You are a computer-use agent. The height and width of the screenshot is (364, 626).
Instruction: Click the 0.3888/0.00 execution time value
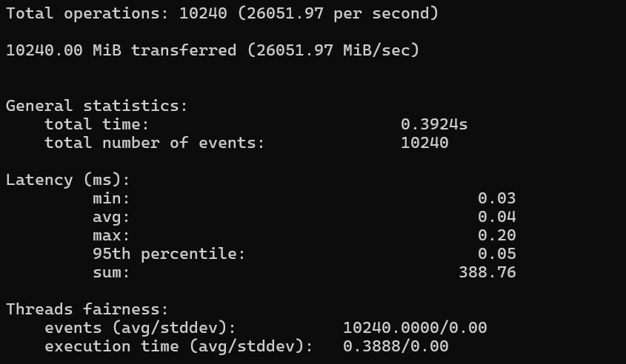[396, 346]
